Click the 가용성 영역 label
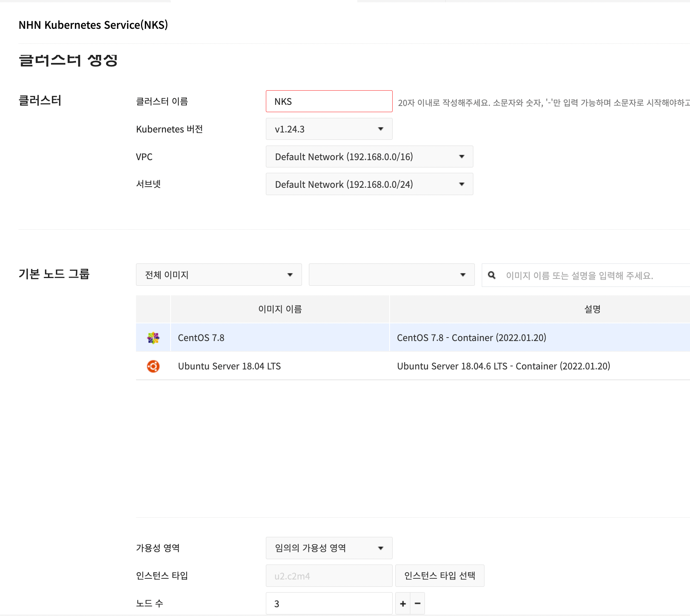 point(158,548)
